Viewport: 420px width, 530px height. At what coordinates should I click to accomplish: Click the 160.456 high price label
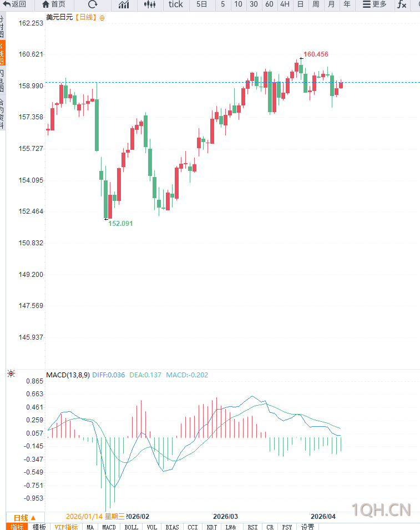(316, 54)
